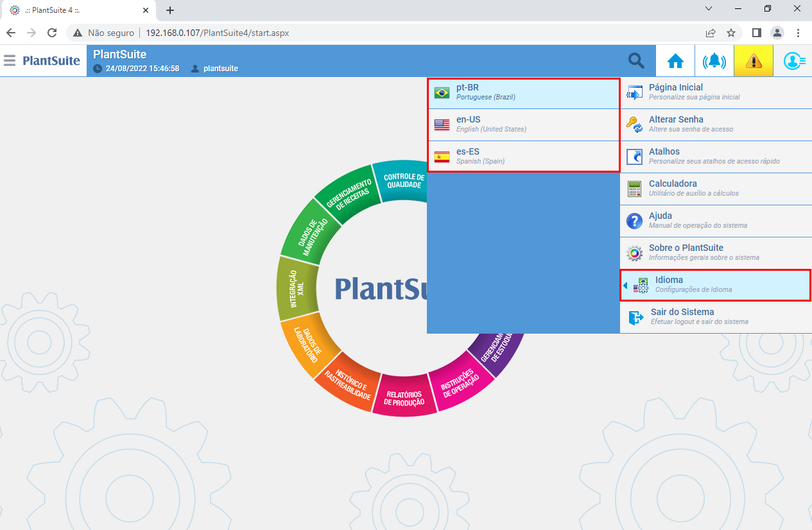Click the Sair do Sistema exit icon

[636, 318]
